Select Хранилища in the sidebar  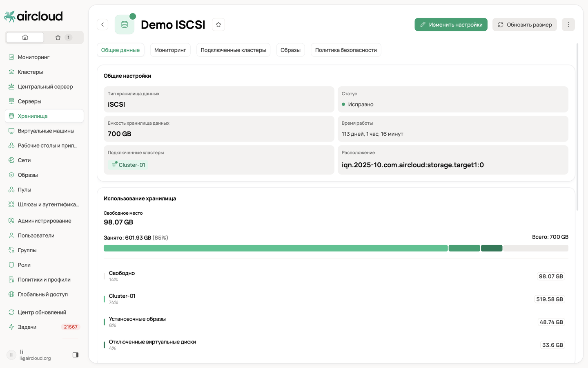[44, 116]
